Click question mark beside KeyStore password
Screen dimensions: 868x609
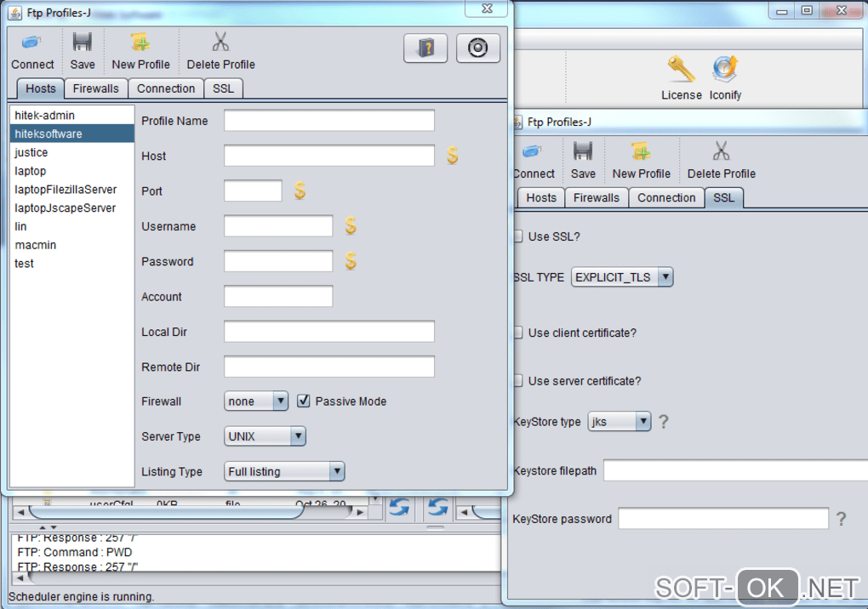point(841,519)
